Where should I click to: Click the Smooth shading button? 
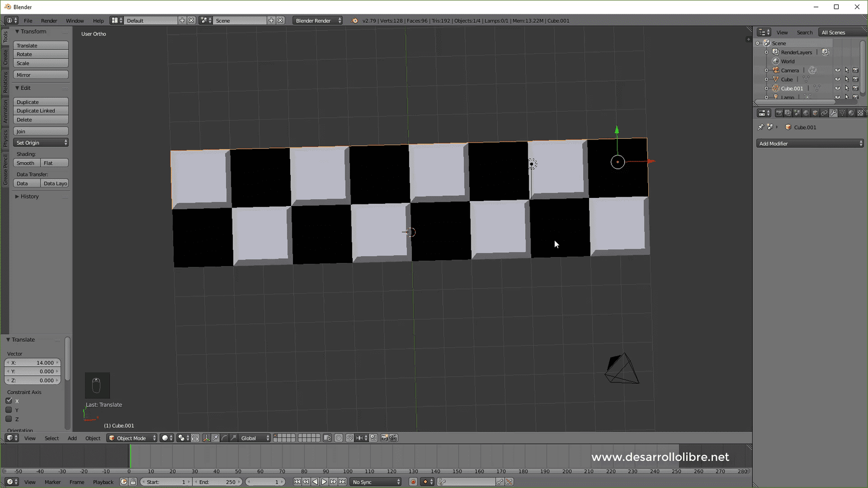(27, 163)
